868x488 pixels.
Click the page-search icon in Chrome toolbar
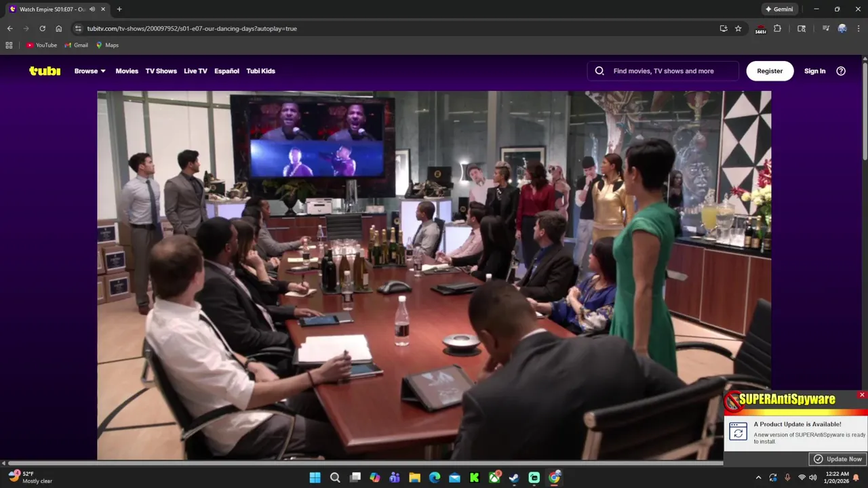[x=802, y=28]
